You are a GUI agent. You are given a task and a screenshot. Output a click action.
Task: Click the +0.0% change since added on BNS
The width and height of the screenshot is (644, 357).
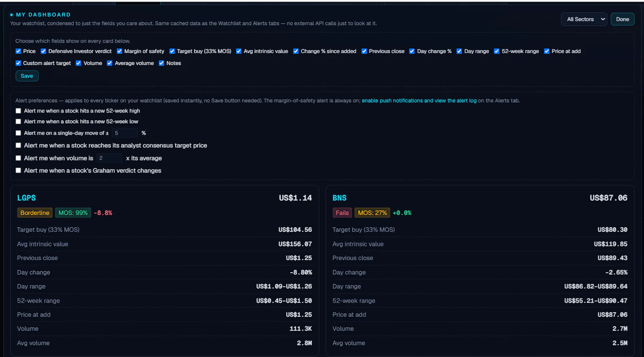point(402,213)
